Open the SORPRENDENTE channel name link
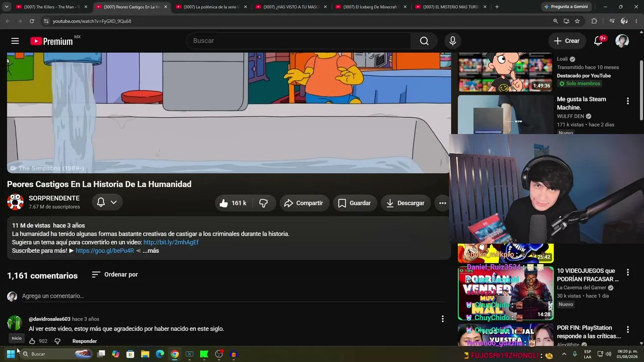 [54, 198]
